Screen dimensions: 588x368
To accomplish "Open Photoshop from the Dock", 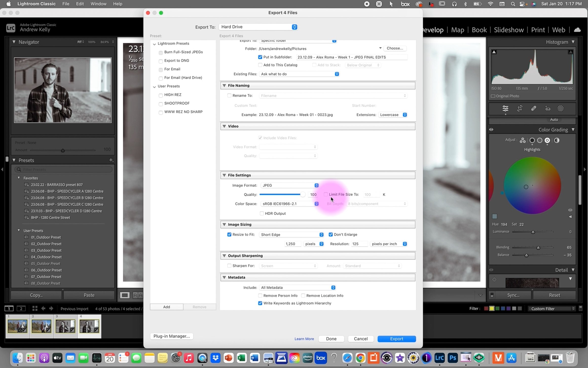I will coord(452,358).
